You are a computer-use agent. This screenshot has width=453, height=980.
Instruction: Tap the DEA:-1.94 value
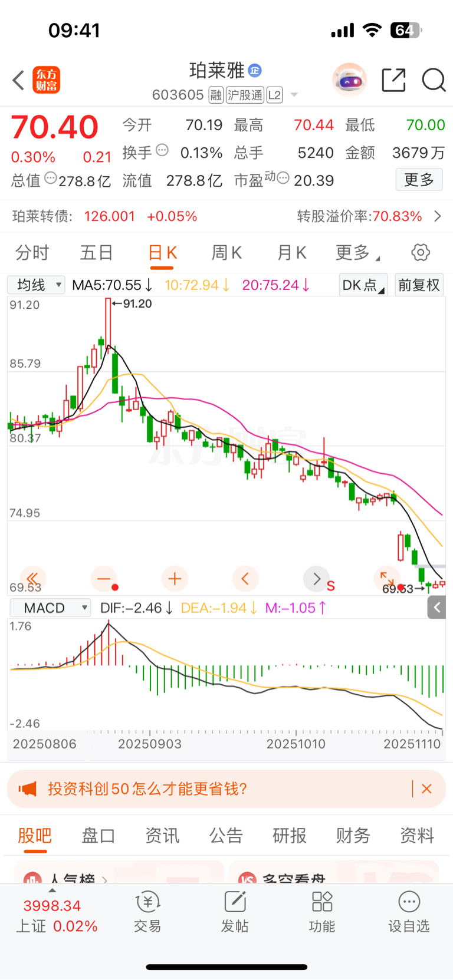219,608
